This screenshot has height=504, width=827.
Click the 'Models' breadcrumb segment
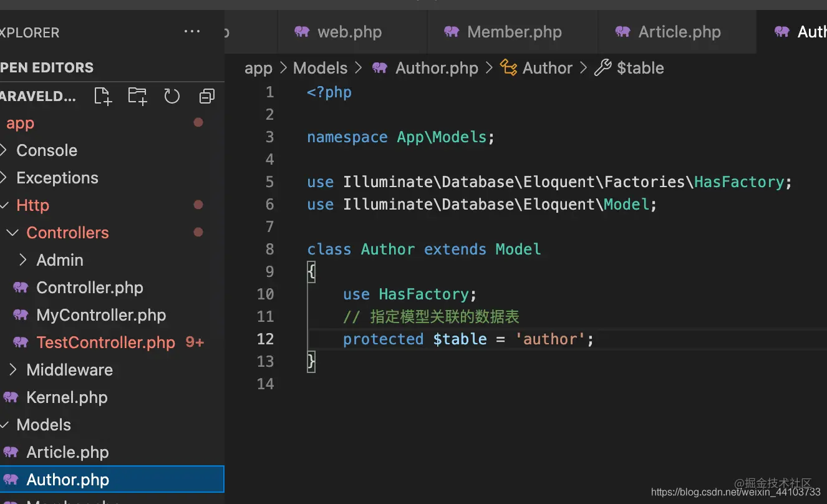(x=320, y=68)
